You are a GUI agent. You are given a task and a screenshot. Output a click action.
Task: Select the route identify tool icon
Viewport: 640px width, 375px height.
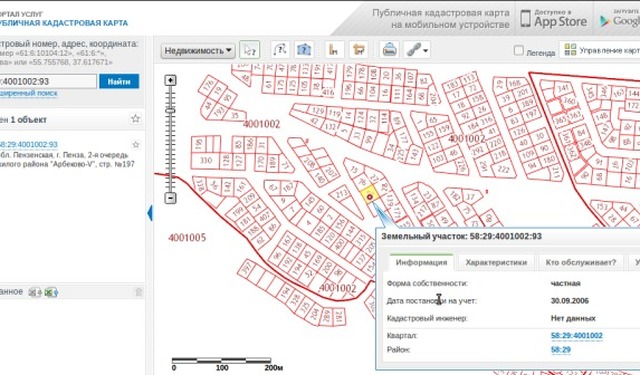(x=280, y=50)
